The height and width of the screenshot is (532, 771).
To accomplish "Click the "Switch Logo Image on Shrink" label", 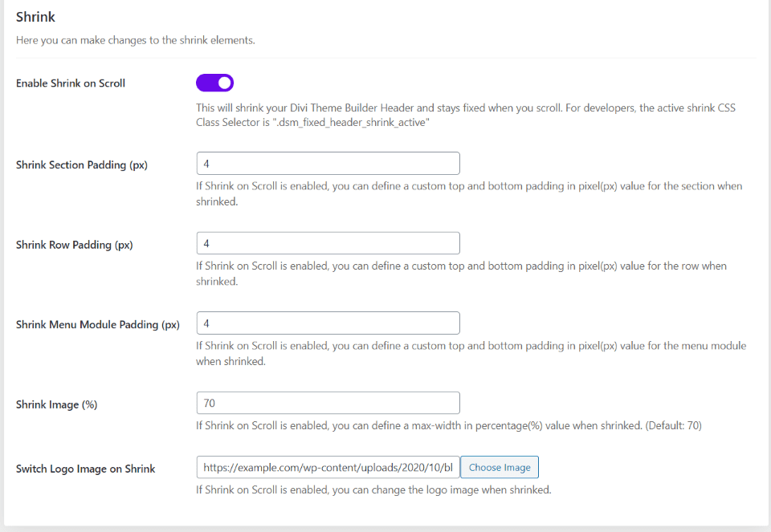I will coord(86,469).
